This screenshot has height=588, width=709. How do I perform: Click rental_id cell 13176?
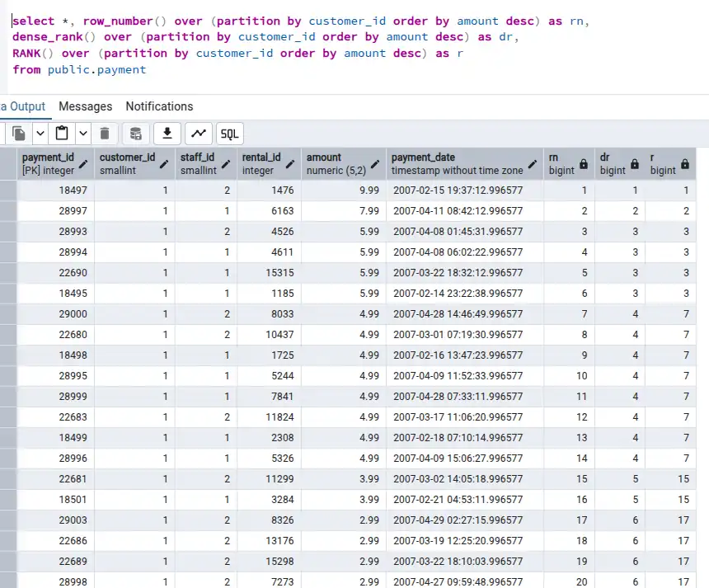269,541
